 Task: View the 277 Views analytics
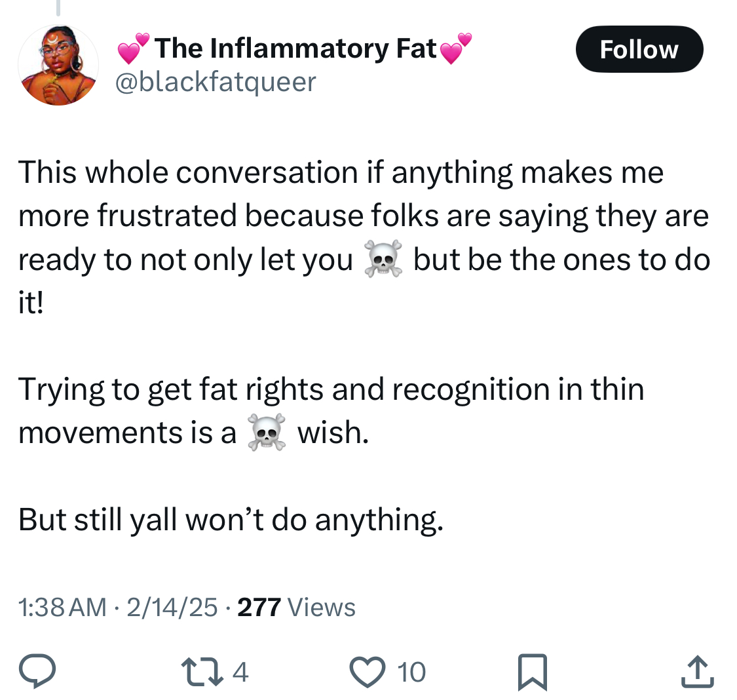(x=296, y=608)
